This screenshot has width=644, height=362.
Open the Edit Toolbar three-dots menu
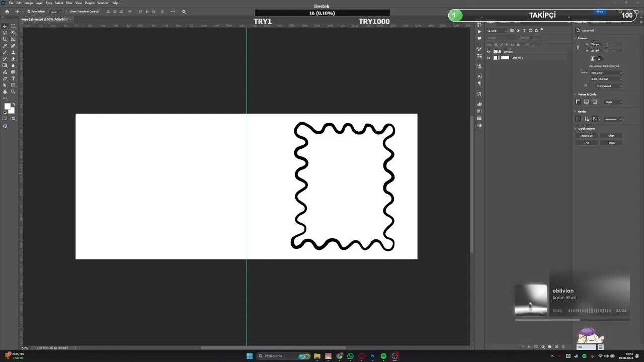point(5,98)
